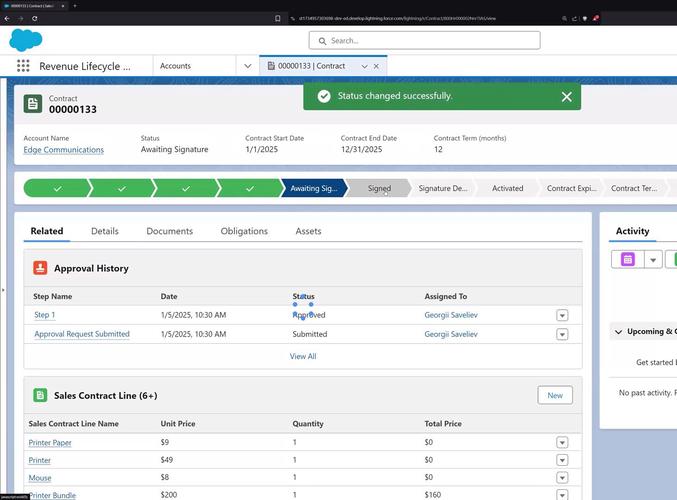Open the Step 1 approval link
The height and width of the screenshot is (500, 677).
coord(44,315)
